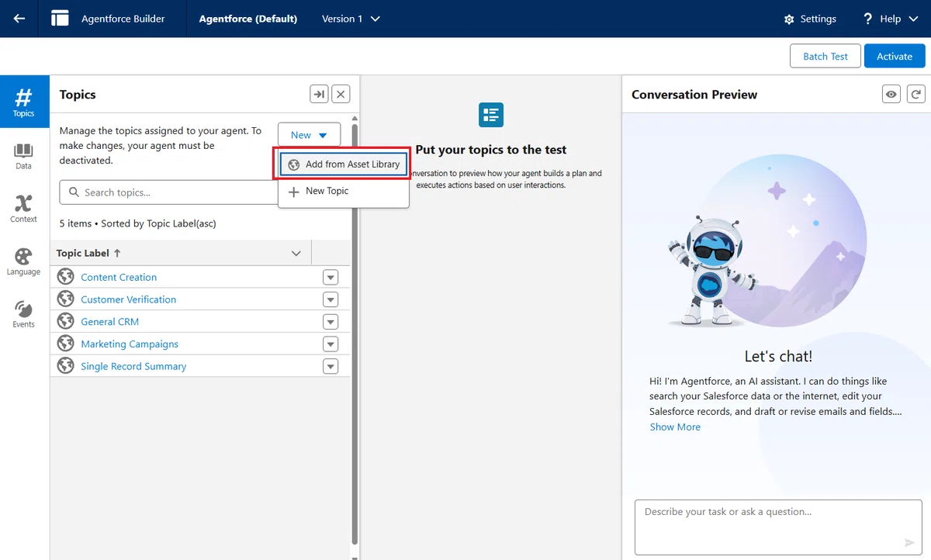Screen dimensions: 931x560
Task: Open the Context sidebar panel
Action: (23, 208)
